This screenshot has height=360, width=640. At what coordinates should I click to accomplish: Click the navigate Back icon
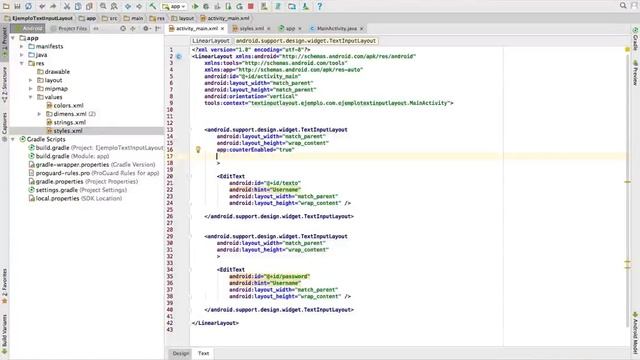[128, 6]
